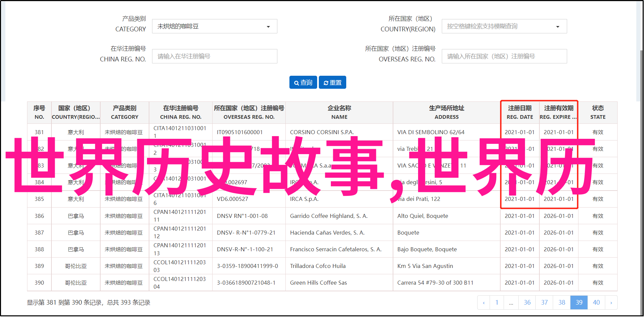Click Km 5 Via San Agustin address

[425, 266]
